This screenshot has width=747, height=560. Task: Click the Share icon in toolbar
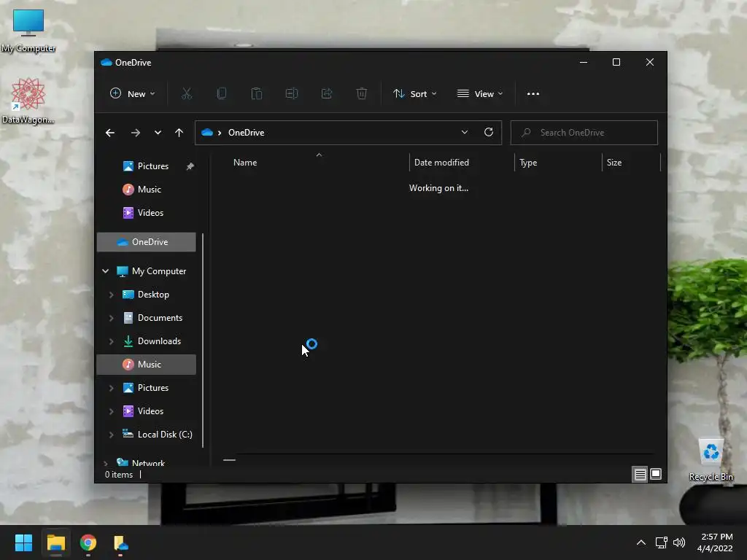tap(327, 94)
